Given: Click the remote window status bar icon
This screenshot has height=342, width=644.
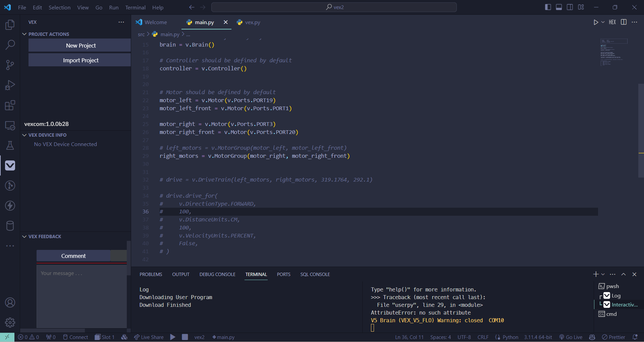Looking at the screenshot, I should (x=7, y=337).
